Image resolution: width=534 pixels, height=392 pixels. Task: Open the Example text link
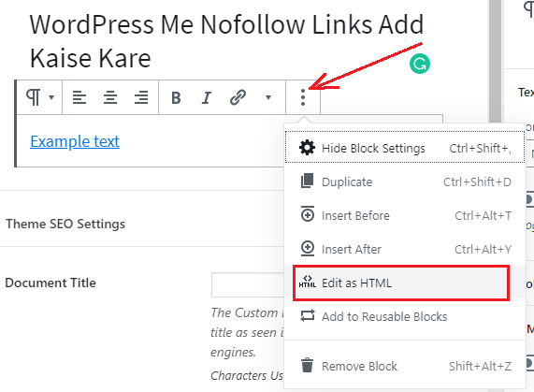coord(75,141)
